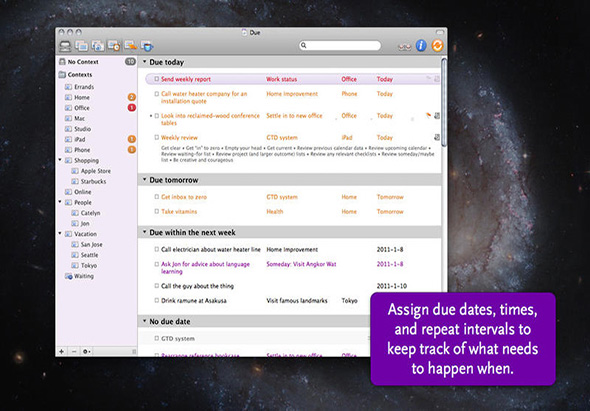590x411 pixels.
Task: Tick the Call the guy about the thing checkbox
Action: [x=157, y=286]
